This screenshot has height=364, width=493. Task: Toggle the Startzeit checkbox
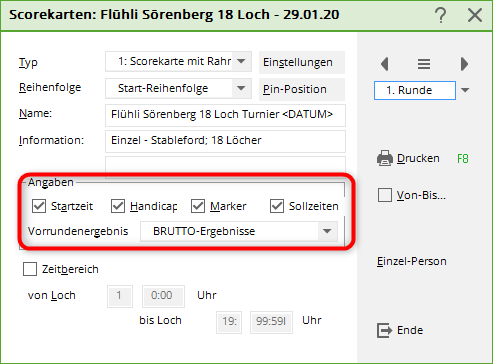(x=39, y=206)
